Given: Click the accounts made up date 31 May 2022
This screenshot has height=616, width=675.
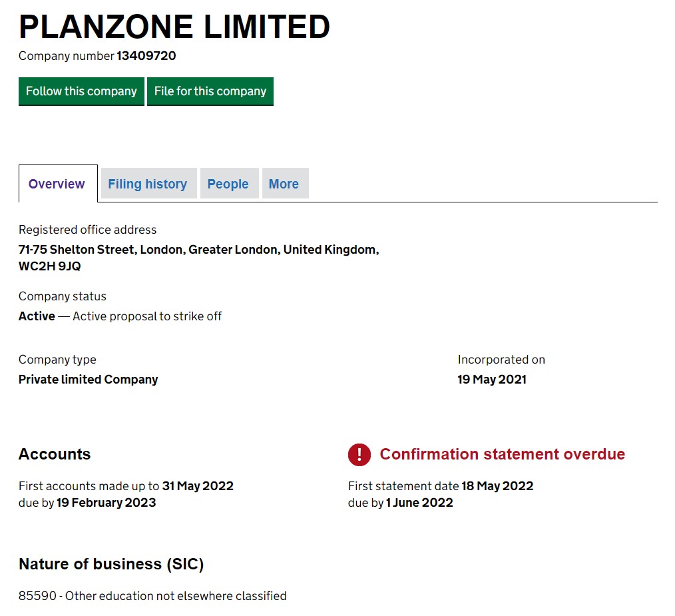Looking at the screenshot, I should (x=198, y=486).
